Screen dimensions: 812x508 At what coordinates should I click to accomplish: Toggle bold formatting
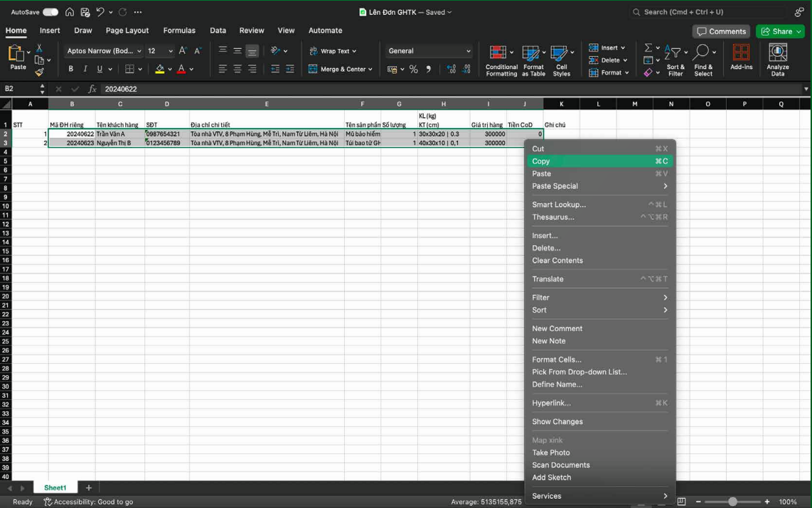(x=70, y=70)
